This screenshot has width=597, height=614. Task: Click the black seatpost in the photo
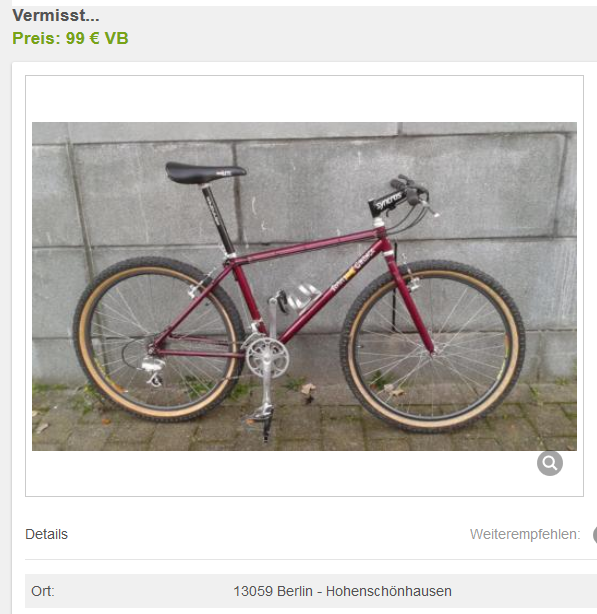(218, 219)
